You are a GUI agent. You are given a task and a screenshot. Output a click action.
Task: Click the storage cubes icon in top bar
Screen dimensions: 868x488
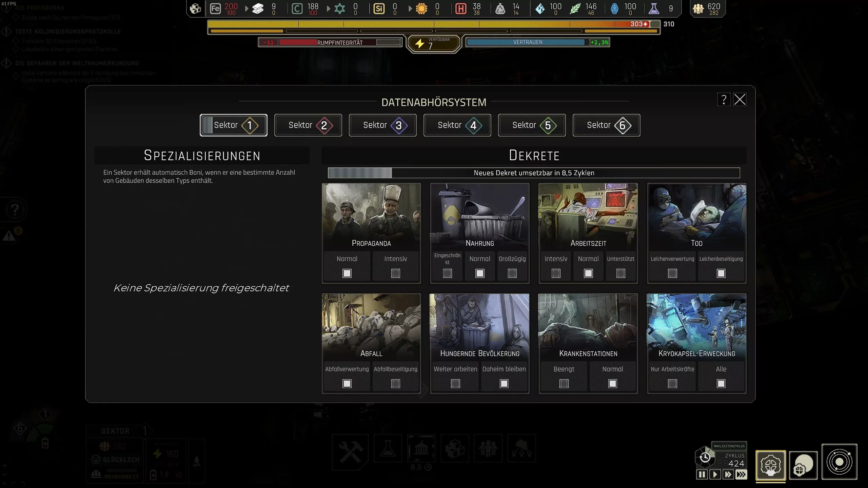click(x=195, y=8)
